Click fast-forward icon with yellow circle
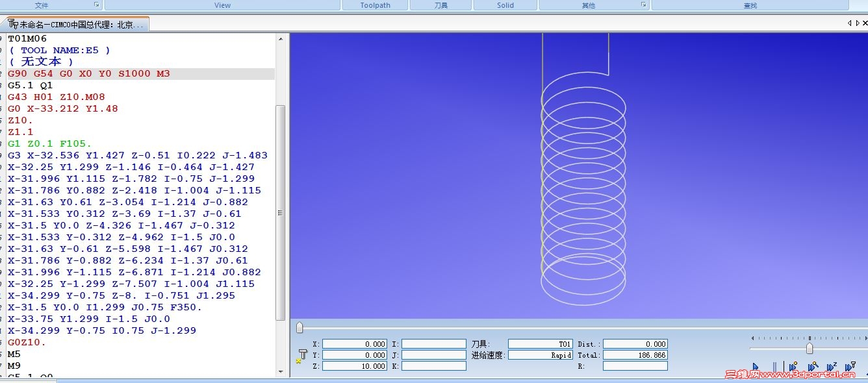The height and width of the screenshot is (383, 868). pyautogui.click(x=793, y=367)
